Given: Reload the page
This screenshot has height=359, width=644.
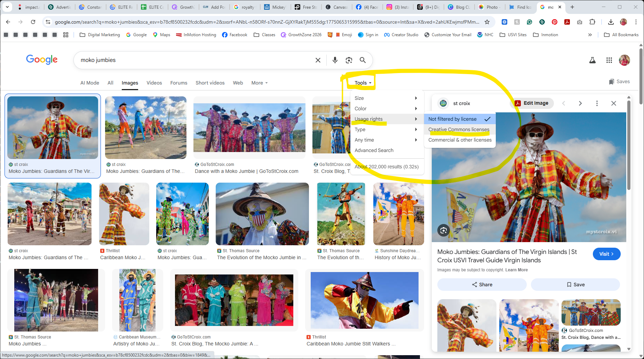Looking at the screenshot, I should (33, 22).
